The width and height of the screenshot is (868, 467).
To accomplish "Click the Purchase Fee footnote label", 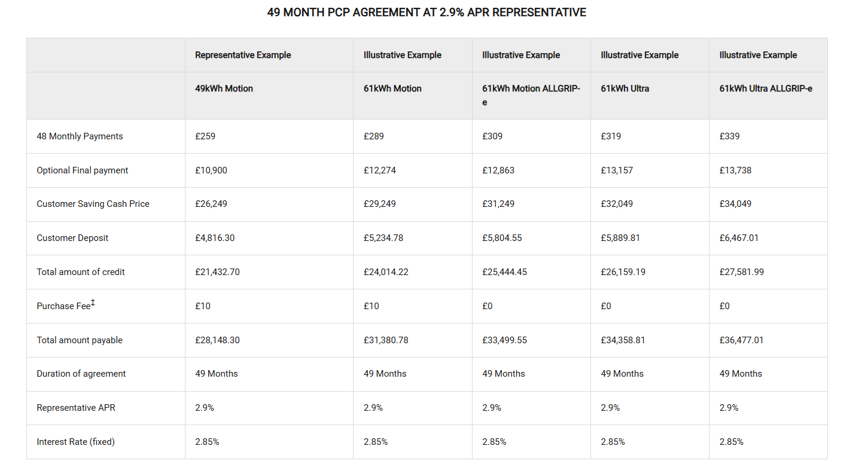I will click(x=66, y=306).
